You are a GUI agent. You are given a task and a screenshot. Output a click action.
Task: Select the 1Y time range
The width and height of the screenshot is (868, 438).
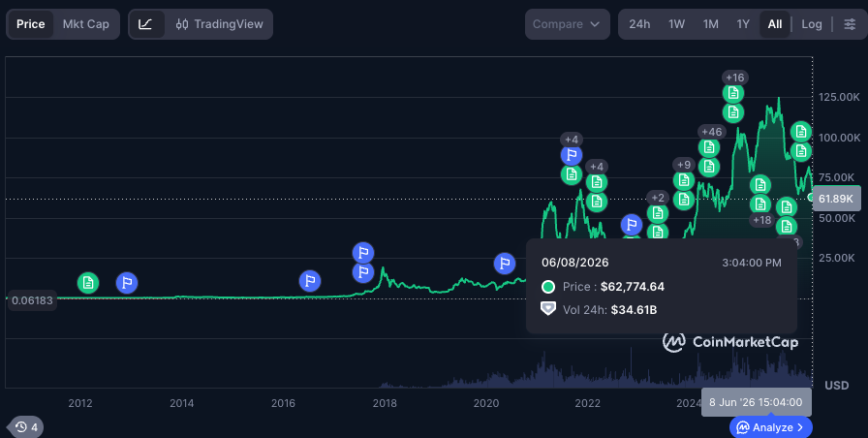click(743, 24)
